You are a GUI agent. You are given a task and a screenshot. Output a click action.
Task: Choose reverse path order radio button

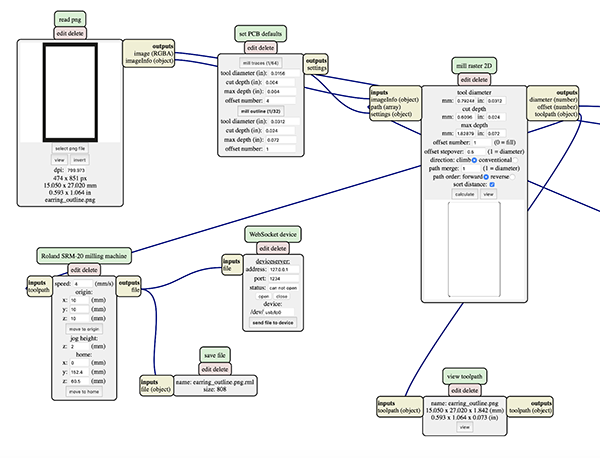512,177
